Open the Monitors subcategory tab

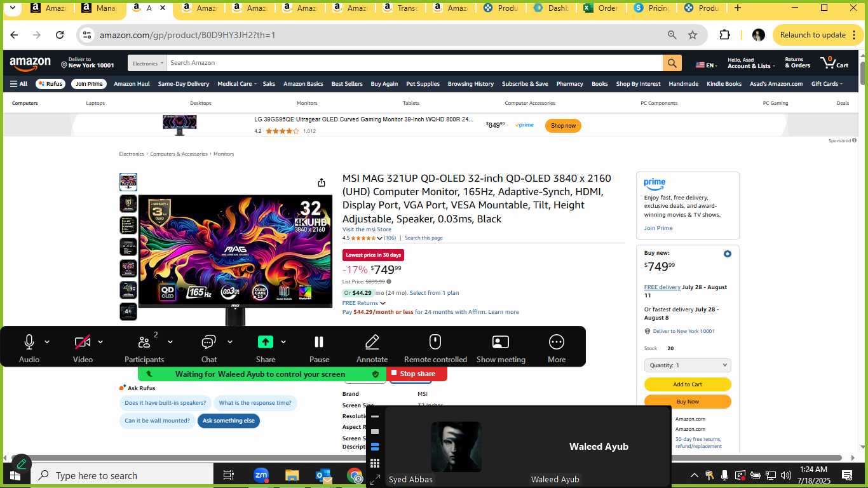click(x=307, y=103)
